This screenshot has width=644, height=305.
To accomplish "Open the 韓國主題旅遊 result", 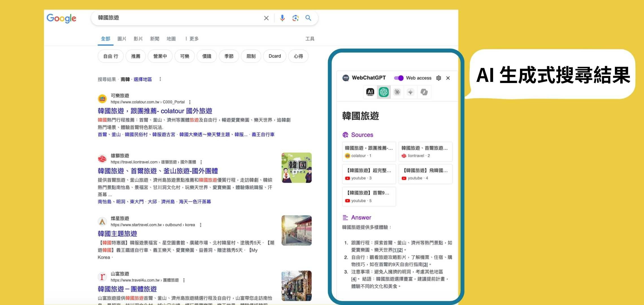I will 117,234.
